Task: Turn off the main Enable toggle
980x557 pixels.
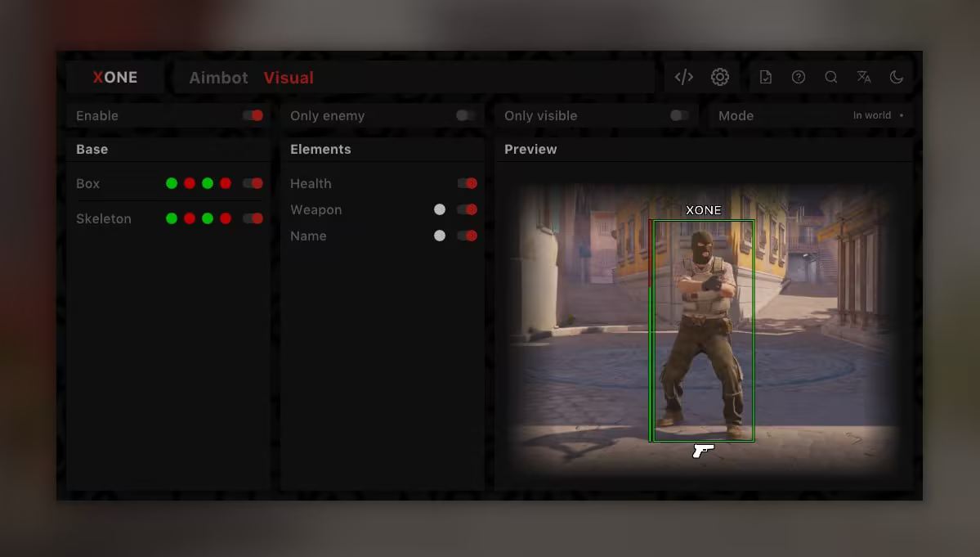Action: click(x=253, y=115)
